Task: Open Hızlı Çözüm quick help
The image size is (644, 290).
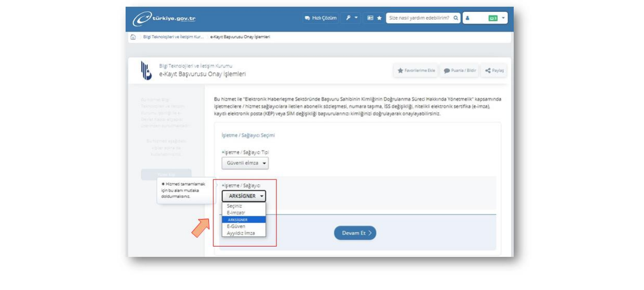Action: [x=320, y=18]
